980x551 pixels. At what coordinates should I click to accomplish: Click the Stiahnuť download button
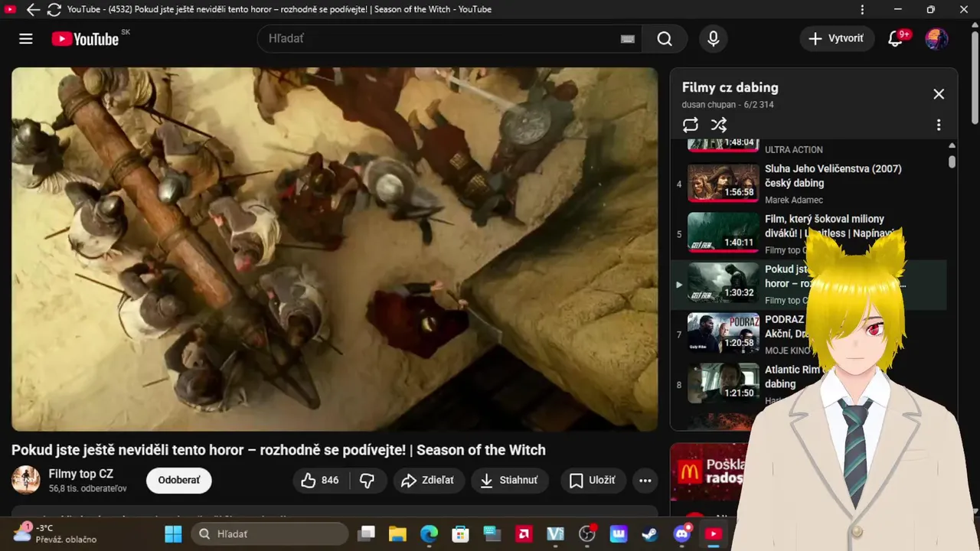(x=509, y=481)
